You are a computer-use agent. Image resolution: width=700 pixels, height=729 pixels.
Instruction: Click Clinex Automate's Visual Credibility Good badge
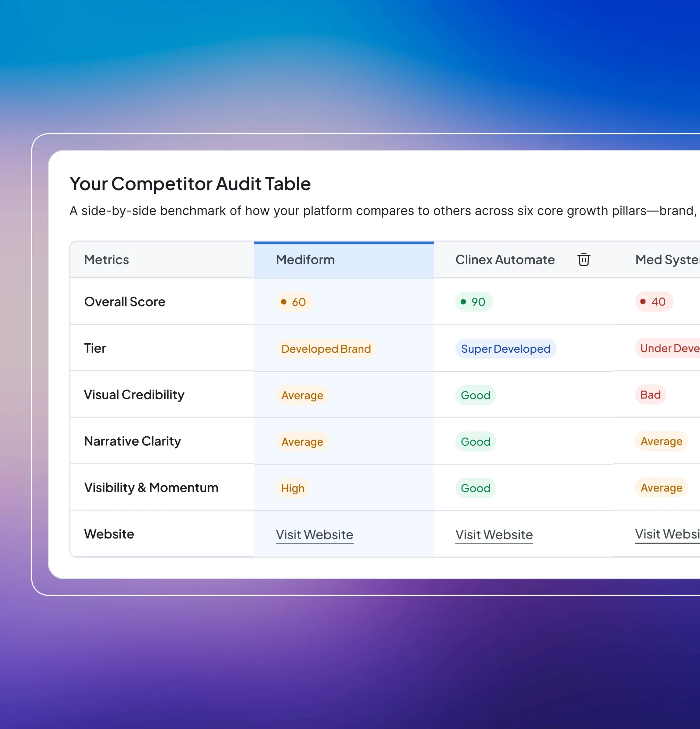[x=475, y=395]
